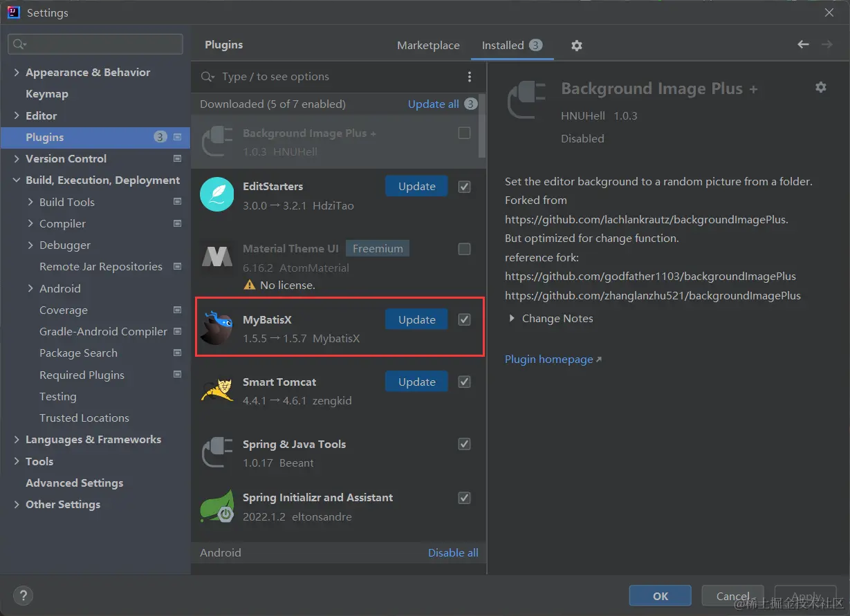Update the MyBatisX plugin
This screenshot has height=616, width=850.
coord(416,319)
